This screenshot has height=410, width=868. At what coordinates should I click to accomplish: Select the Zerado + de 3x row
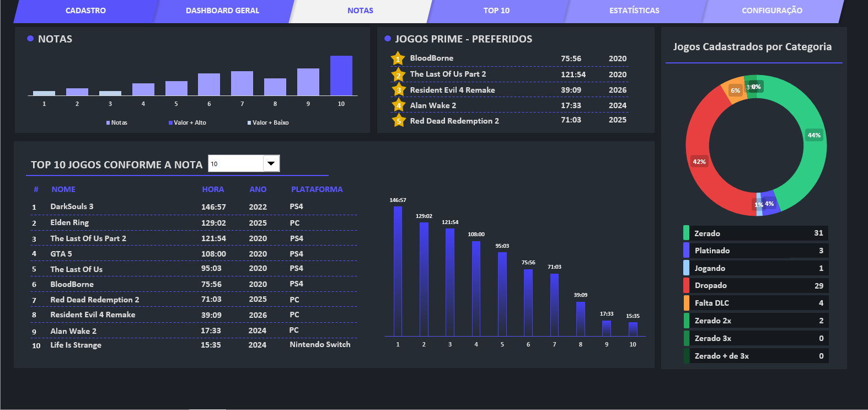coord(756,356)
